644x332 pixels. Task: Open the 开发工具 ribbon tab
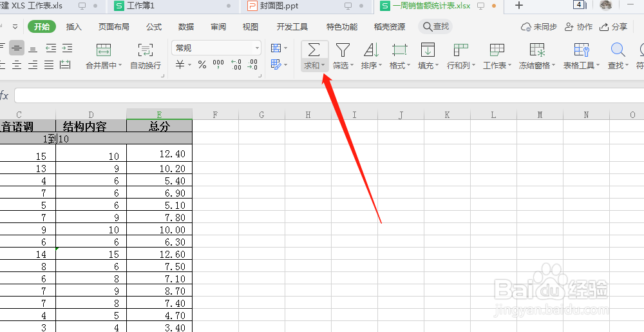(292, 26)
